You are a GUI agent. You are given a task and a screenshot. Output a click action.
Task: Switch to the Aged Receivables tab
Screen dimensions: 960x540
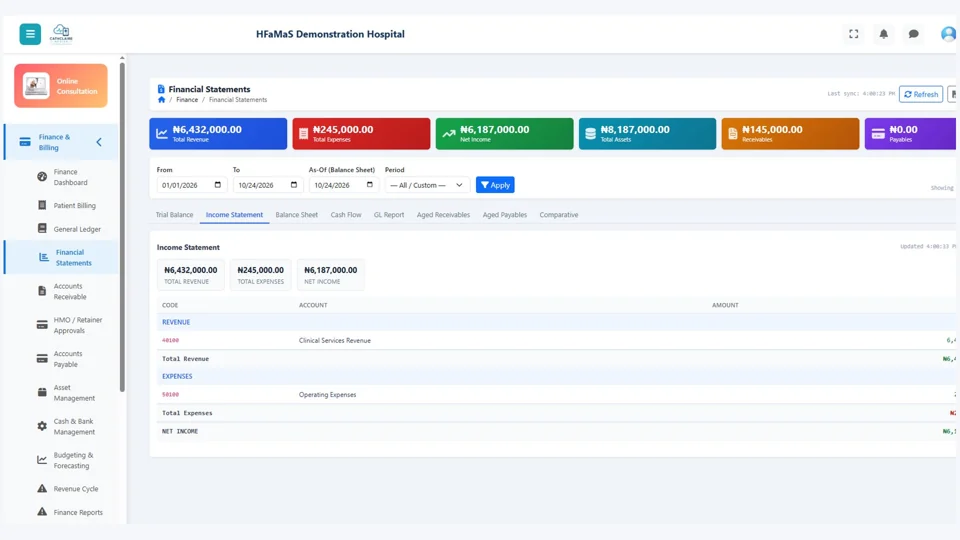point(443,215)
